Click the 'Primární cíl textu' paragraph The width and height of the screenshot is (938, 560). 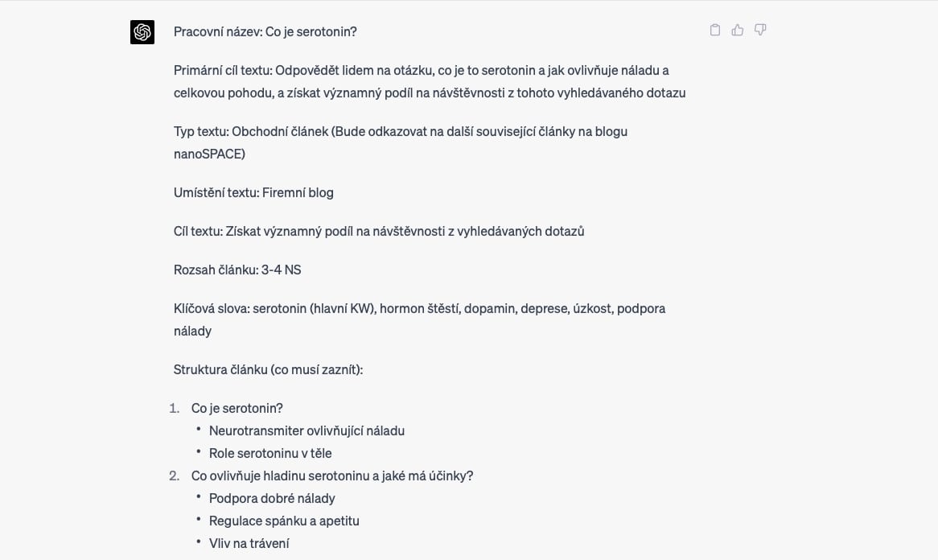tap(430, 82)
